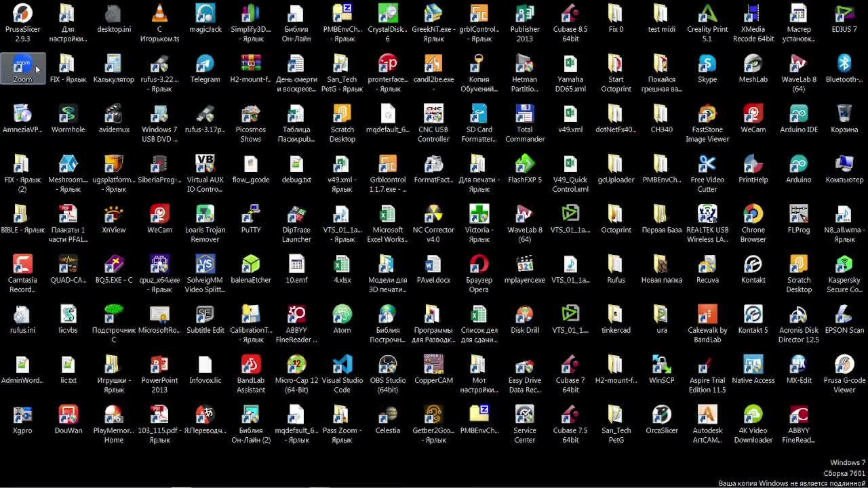Select the Xgpro icon
Viewport: 868px width, 488px height.
coord(22,414)
